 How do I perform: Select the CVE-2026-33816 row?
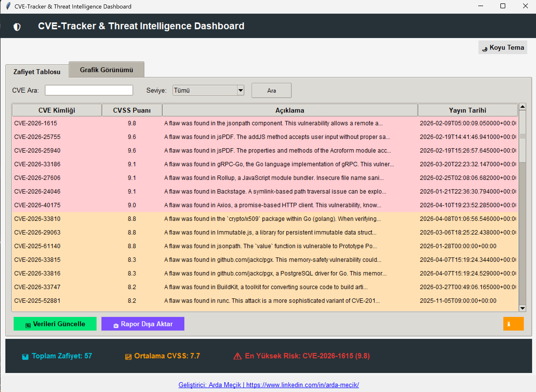coord(265,273)
